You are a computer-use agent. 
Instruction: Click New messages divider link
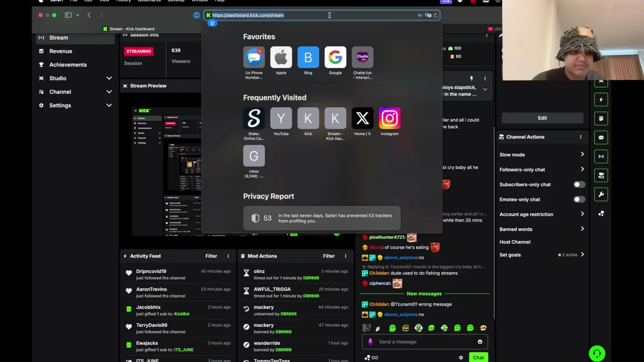[x=424, y=294]
